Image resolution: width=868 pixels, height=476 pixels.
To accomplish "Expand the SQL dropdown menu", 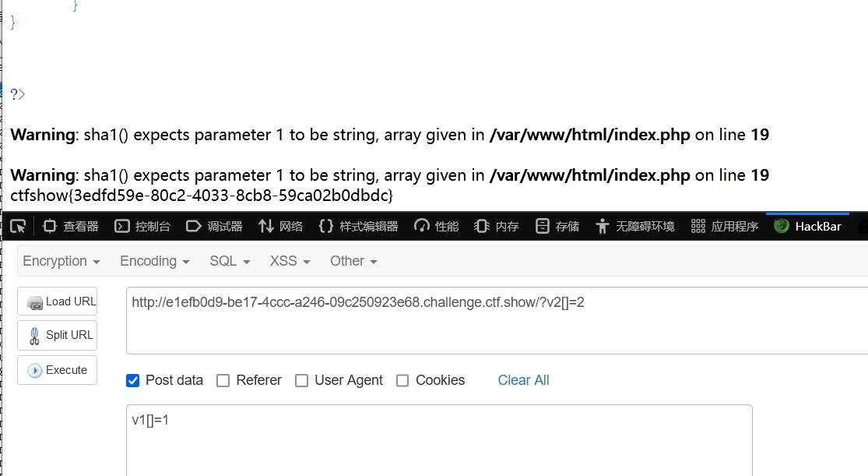I will pyautogui.click(x=230, y=261).
